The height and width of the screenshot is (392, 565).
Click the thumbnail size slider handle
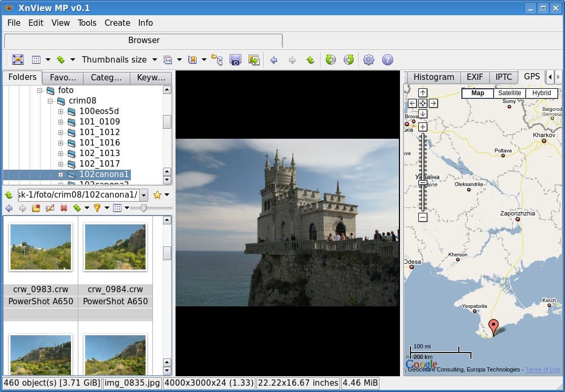click(143, 208)
